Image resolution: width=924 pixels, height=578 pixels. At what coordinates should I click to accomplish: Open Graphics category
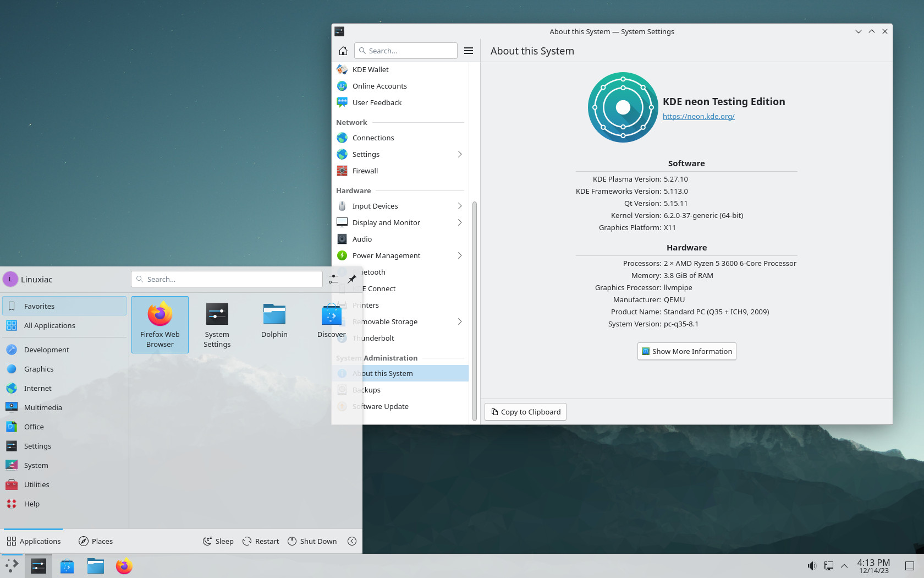click(x=64, y=369)
